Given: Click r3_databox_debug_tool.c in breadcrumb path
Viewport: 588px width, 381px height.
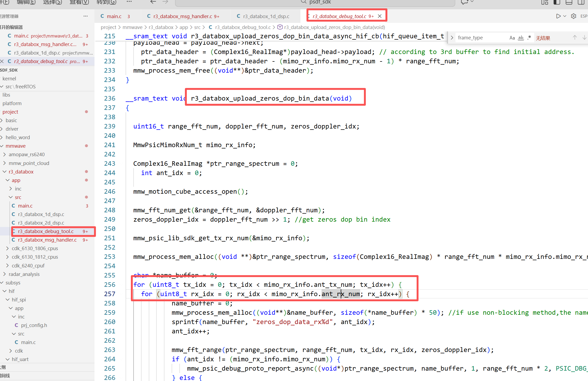Looking at the screenshot, I should point(243,27).
